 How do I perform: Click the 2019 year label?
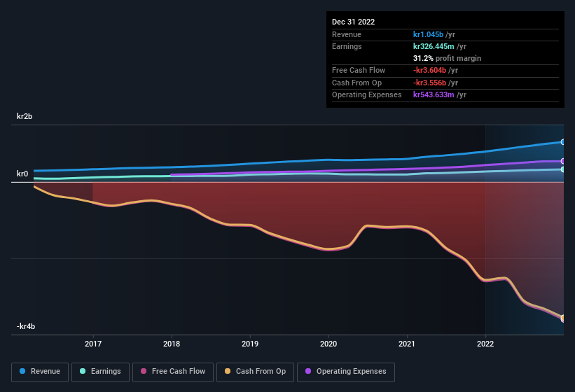coord(250,344)
